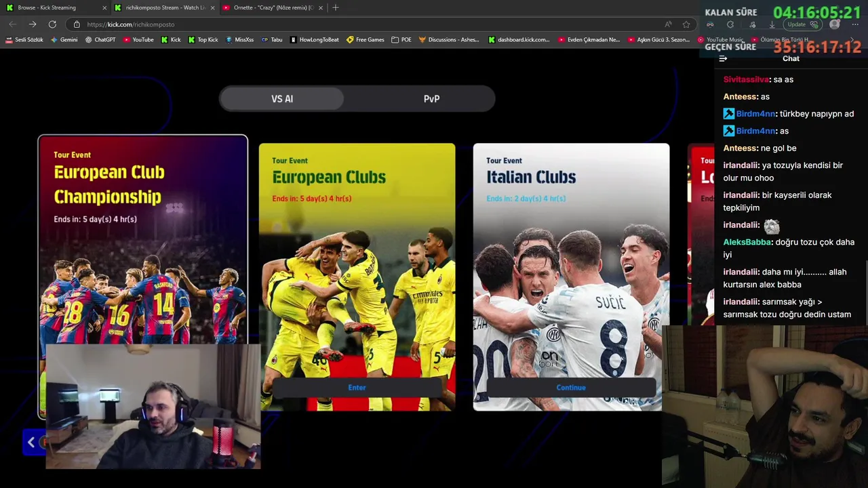Select the VS AI mode tab

(x=282, y=99)
